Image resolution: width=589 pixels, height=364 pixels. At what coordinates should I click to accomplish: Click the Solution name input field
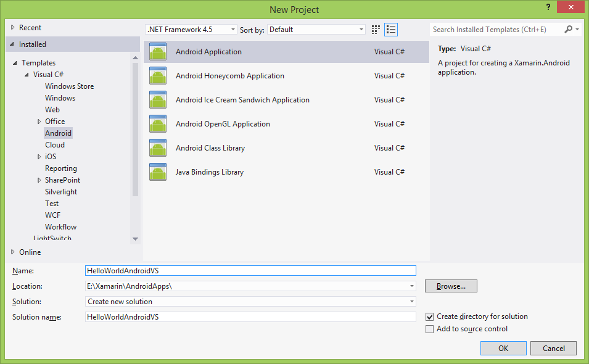coord(250,317)
